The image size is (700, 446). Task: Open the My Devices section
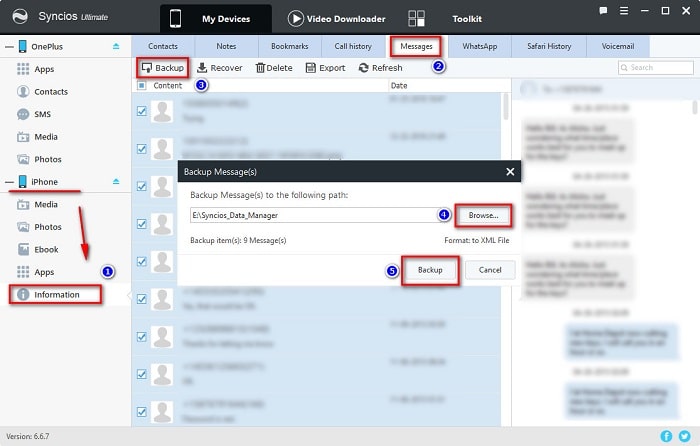pyautogui.click(x=216, y=19)
